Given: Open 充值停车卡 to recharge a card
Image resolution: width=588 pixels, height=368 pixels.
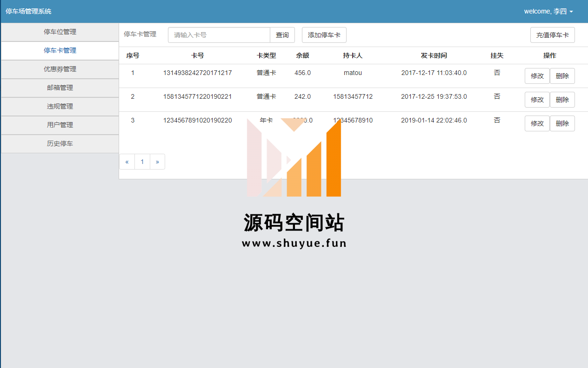Looking at the screenshot, I should coord(553,35).
